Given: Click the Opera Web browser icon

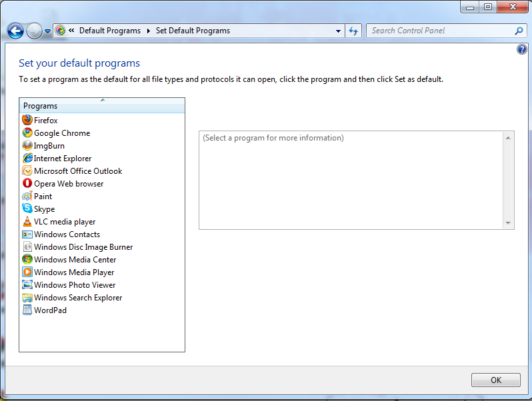Looking at the screenshot, I should 27,183.
